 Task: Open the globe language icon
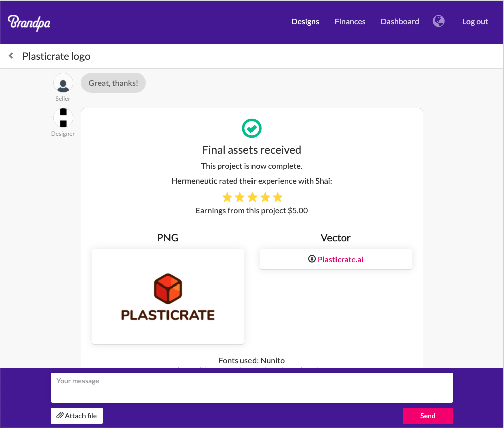pos(439,21)
